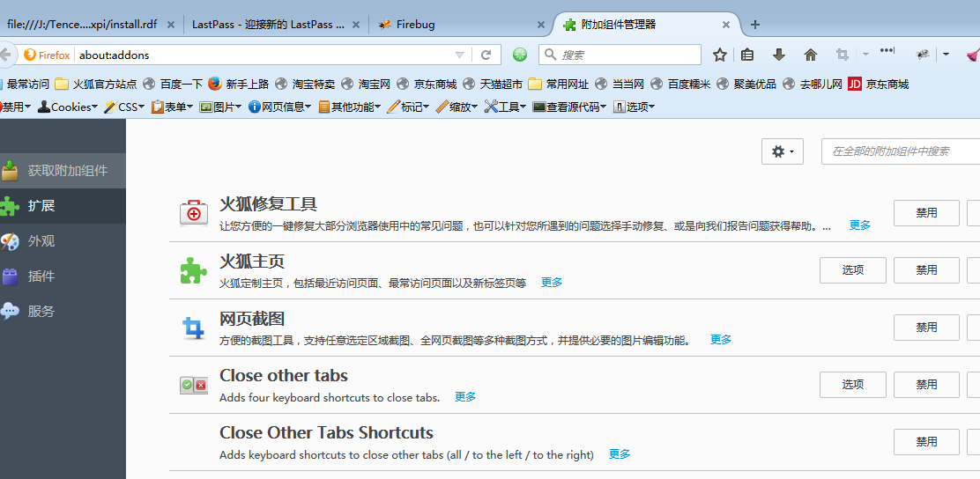Open 京东商城 bookmark with red JD icon
Viewport: 980px width, 479px height.
(x=878, y=84)
